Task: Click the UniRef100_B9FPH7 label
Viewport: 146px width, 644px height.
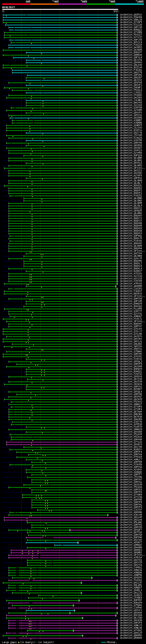Action: 131,600
